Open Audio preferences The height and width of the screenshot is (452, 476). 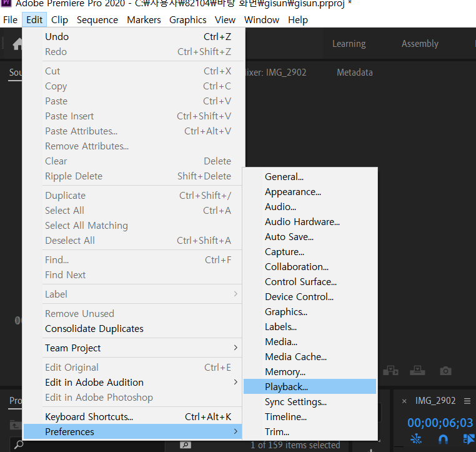[310, 207]
